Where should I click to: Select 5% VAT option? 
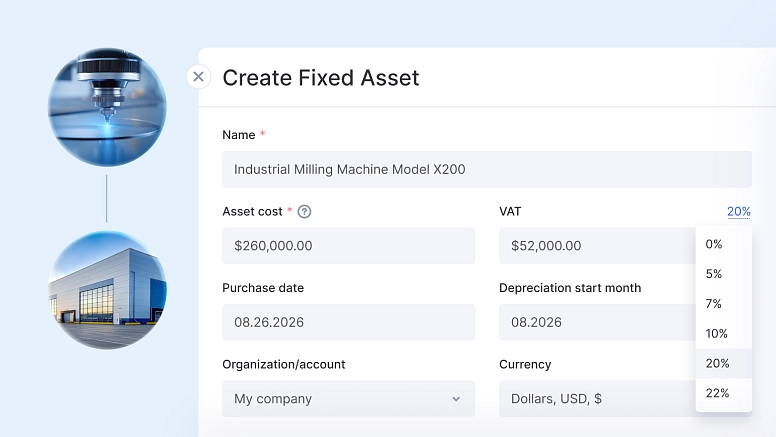tap(724, 274)
